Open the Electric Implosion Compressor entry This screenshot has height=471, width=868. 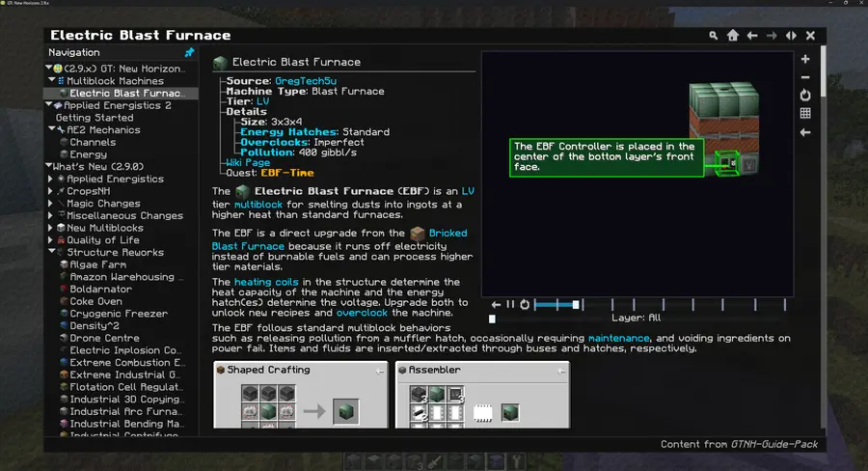tap(125, 349)
